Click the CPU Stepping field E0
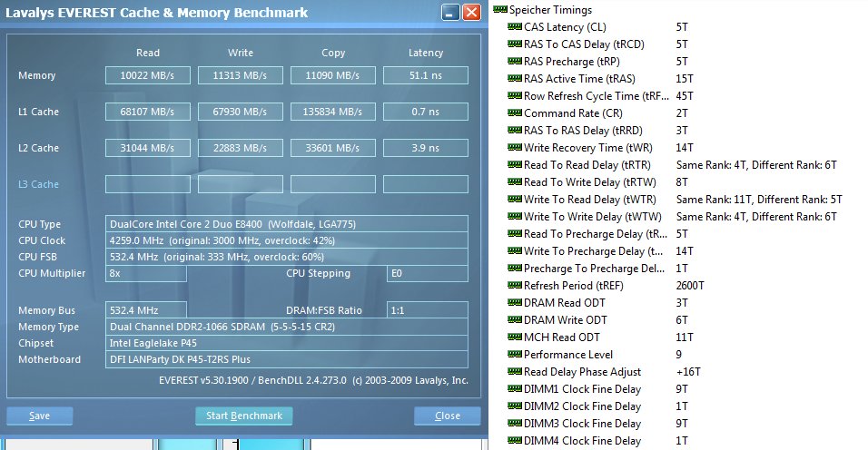 pos(428,273)
